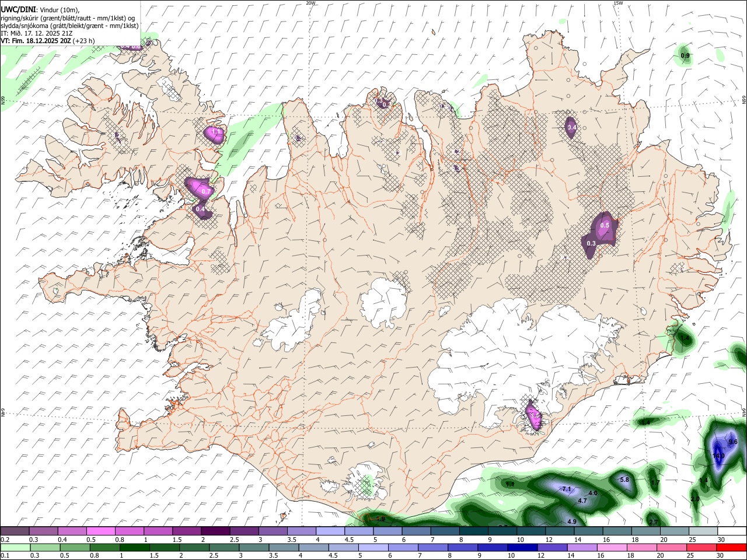Click the 5.8 precipitation value
Screen dimensions: 747x560
pyautogui.click(x=624, y=480)
